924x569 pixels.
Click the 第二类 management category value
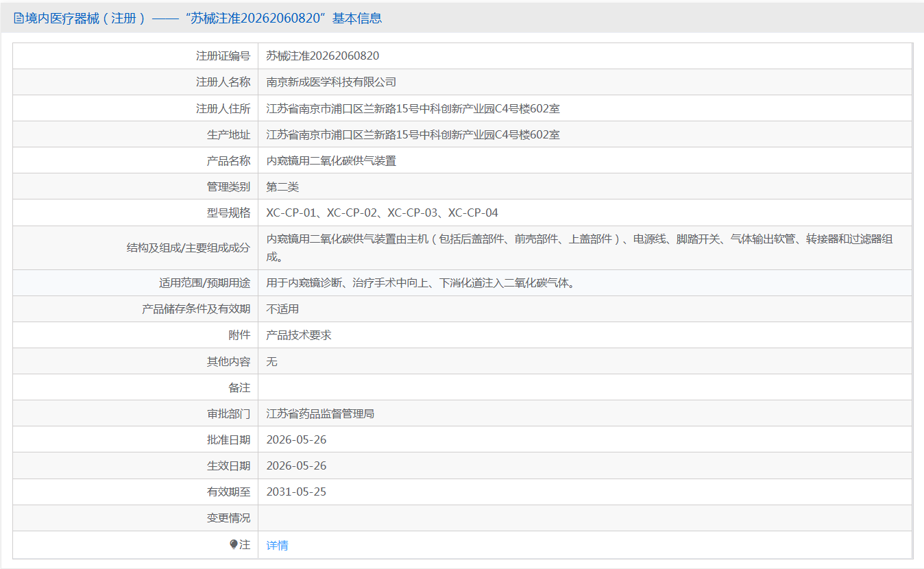click(282, 187)
